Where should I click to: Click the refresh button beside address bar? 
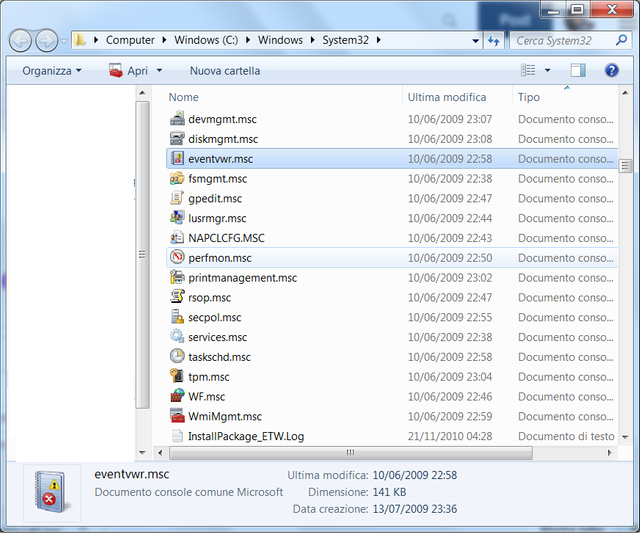click(x=494, y=40)
